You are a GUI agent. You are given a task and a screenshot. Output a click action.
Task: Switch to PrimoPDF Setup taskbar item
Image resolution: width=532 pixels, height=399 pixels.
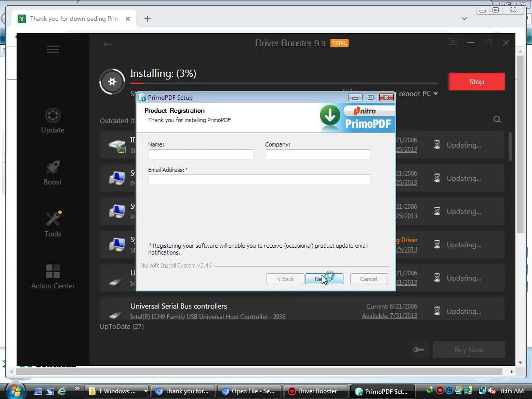[383, 391]
